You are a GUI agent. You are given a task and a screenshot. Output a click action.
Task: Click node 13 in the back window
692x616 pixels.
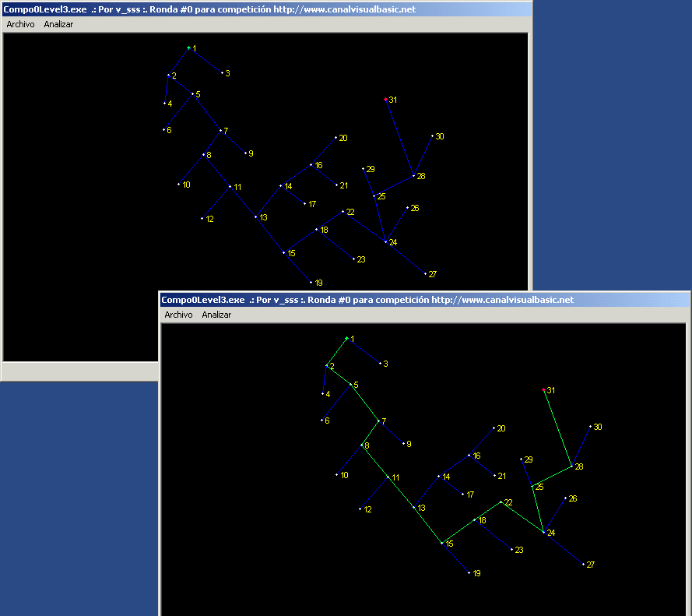click(x=255, y=216)
